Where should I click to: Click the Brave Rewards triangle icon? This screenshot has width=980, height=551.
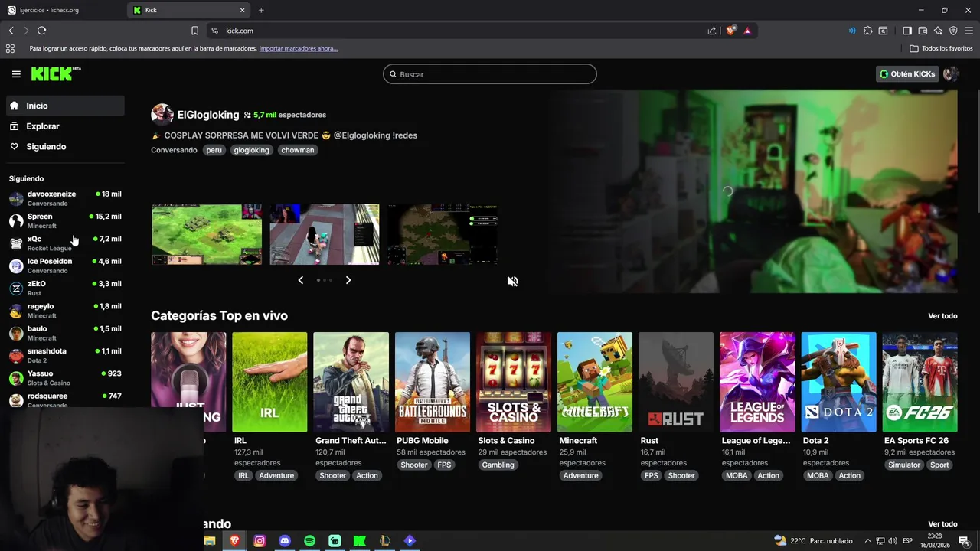[x=747, y=31]
